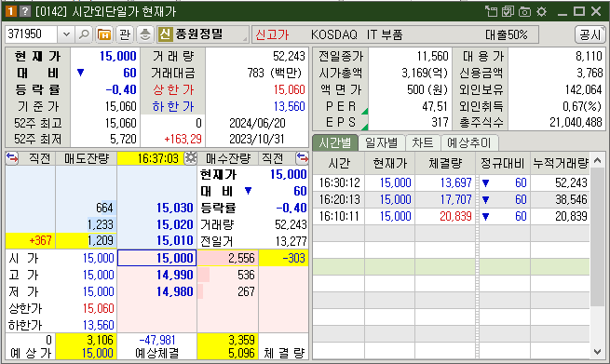
Task: Click the vertical scrollbar thumb in time table
Action: pos(598,236)
